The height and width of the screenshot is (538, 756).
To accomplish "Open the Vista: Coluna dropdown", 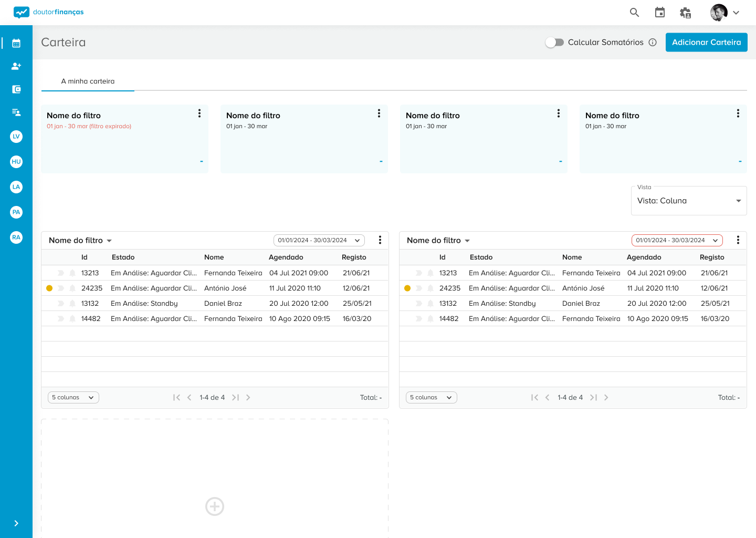I will (689, 201).
